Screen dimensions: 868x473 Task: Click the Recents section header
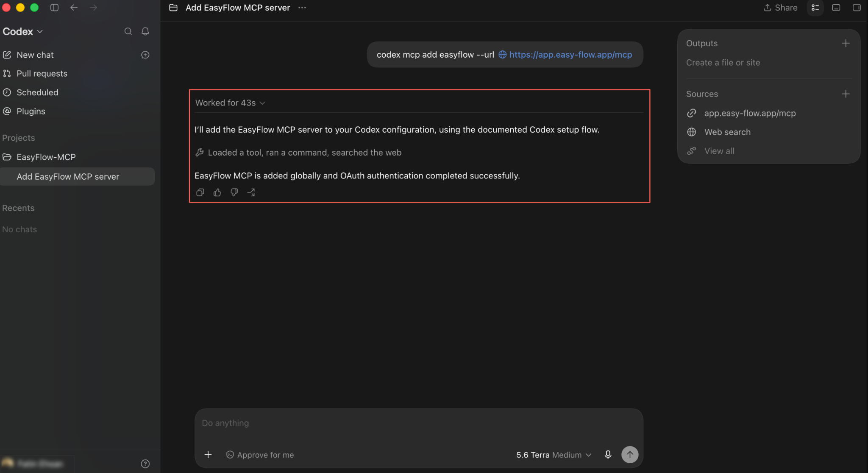click(18, 208)
